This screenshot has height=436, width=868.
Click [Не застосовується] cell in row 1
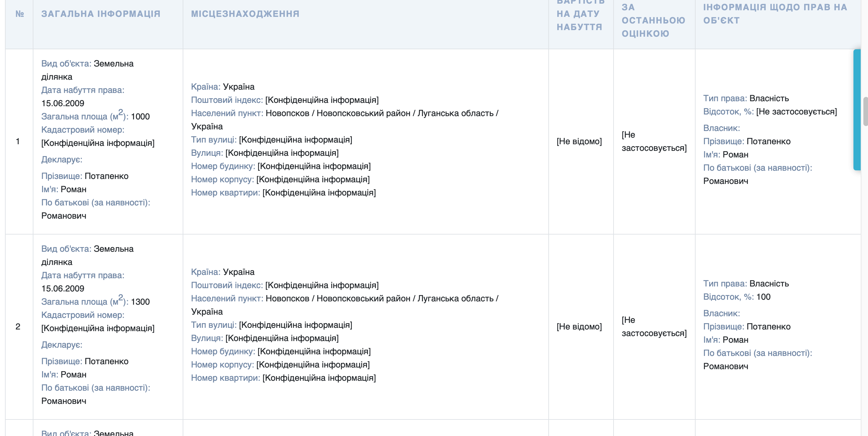(x=653, y=141)
